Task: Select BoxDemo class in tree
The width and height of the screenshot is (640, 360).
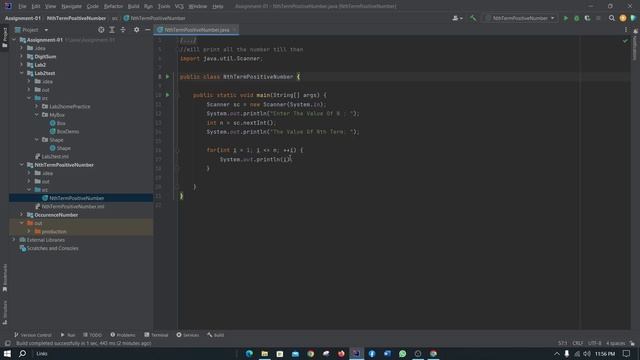Action: (x=64, y=131)
